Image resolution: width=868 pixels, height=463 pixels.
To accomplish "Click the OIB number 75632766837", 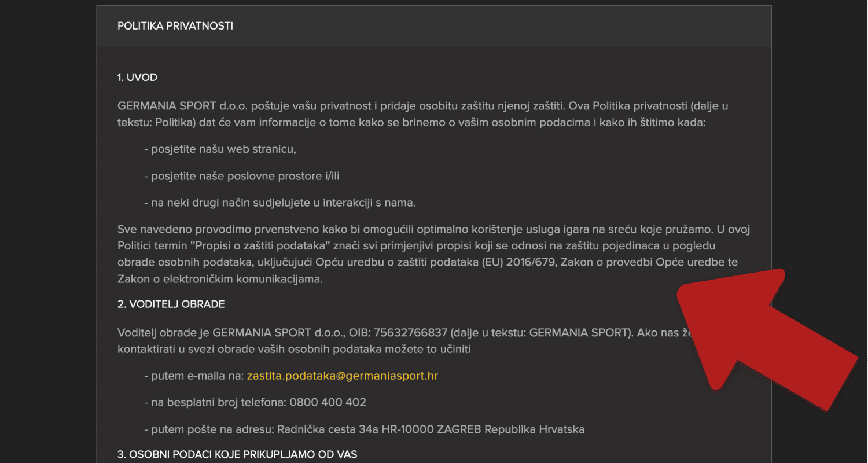I will pyautogui.click(x=411, y=333).
